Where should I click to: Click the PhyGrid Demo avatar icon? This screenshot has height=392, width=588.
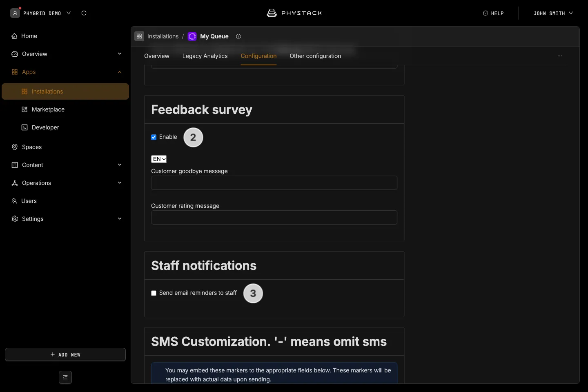click(x=15, y=13)
